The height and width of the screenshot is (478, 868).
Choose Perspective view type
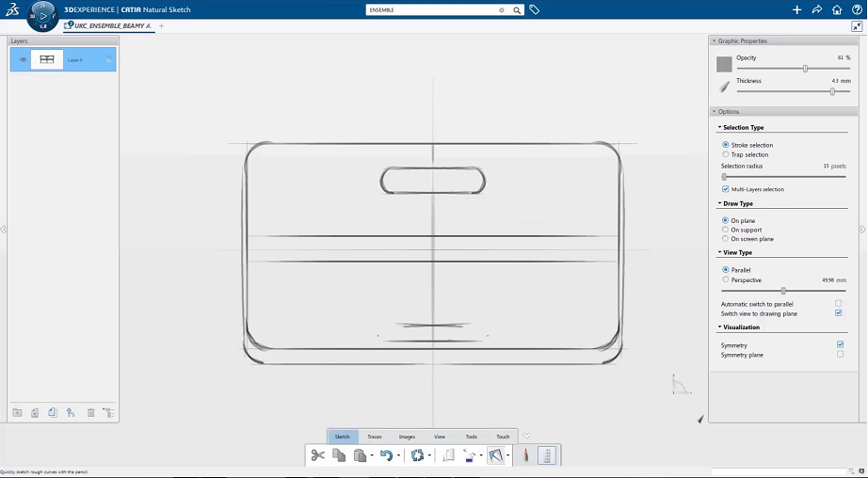(x=725, y=279)
